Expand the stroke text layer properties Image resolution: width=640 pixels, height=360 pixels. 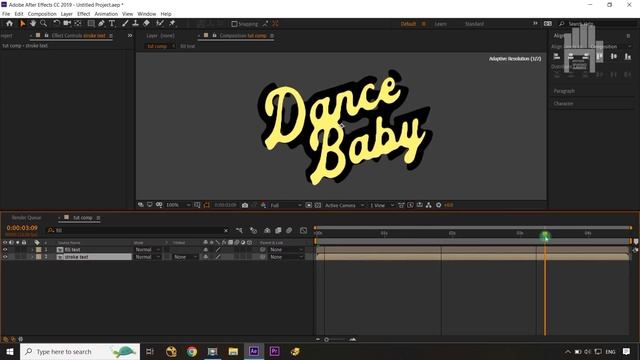32,257
